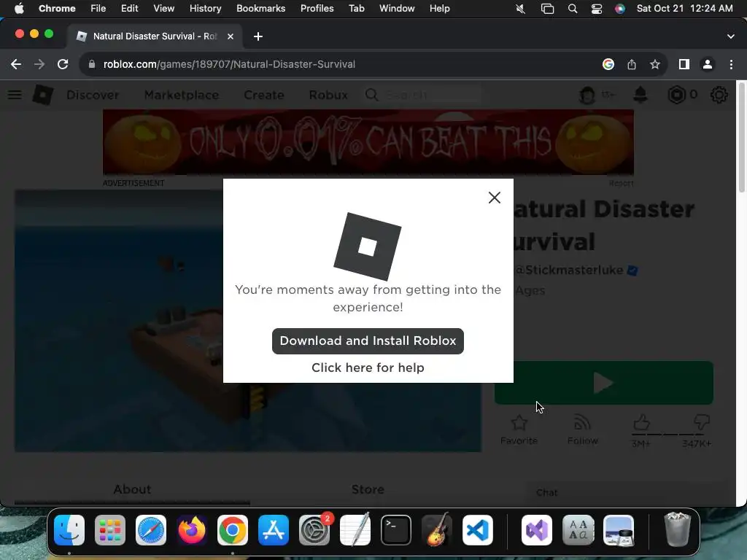Bookmark this tab with the star icon

click(x=655, y=64)
